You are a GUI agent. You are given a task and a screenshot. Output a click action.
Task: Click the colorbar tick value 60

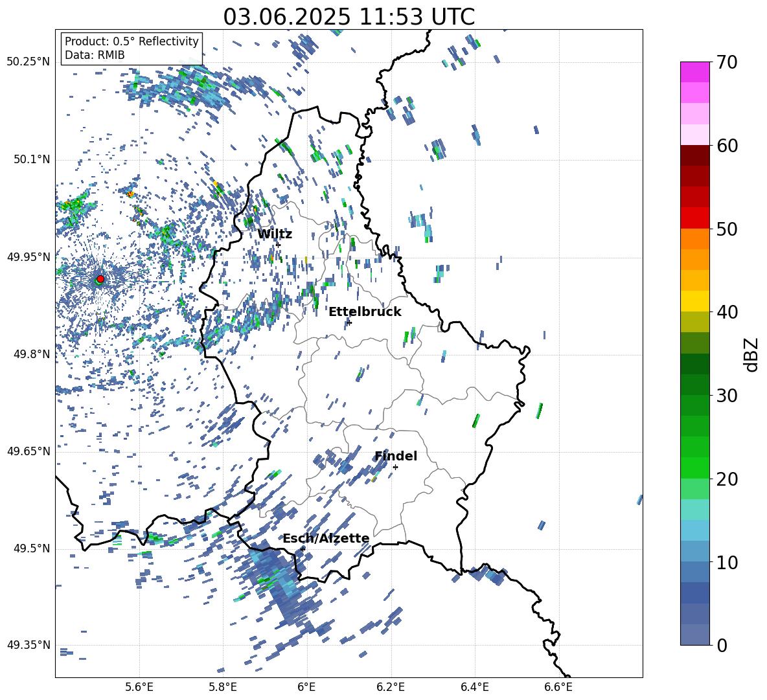tap(726, 146)
